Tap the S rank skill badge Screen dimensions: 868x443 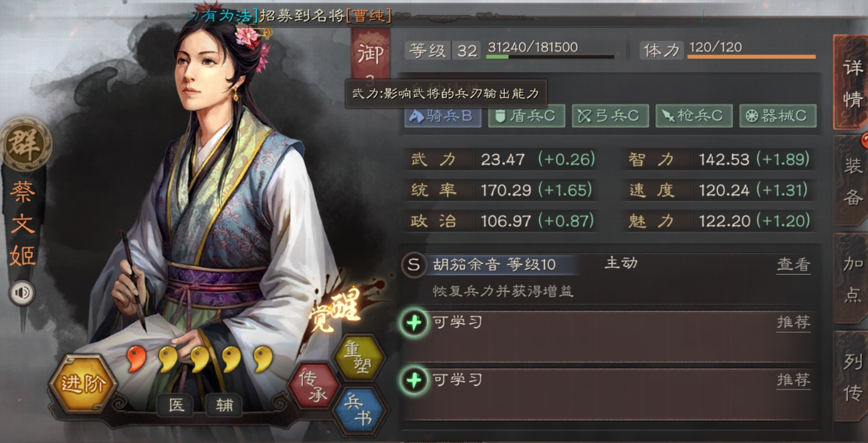(x=413, y=265)
